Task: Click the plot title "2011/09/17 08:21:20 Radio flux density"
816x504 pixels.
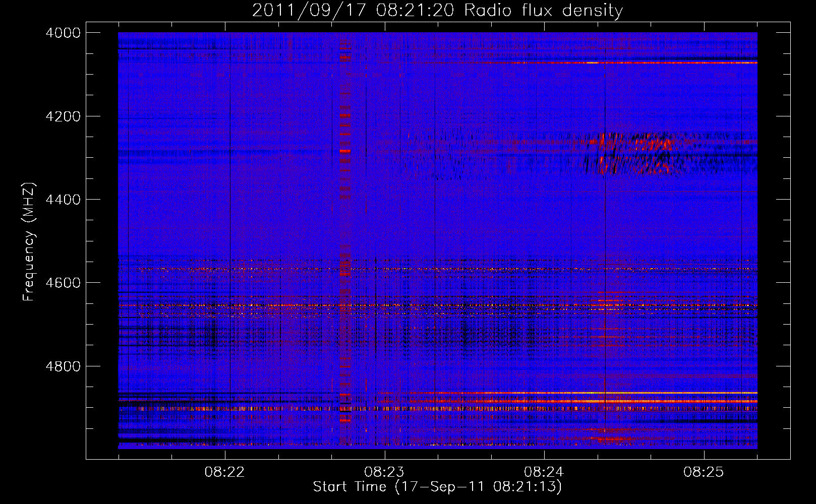Action: coord(437,11)
